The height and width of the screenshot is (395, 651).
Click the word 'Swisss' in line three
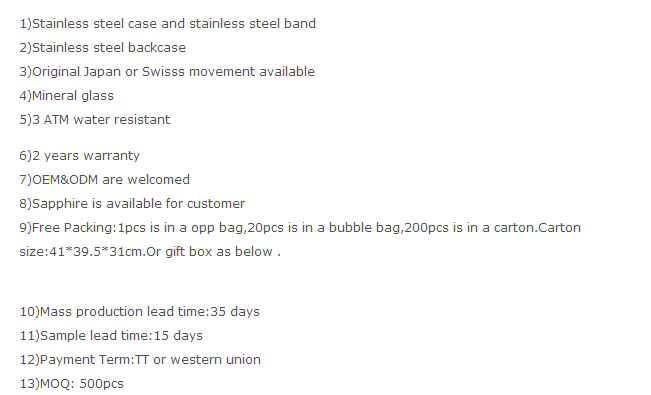164,72
